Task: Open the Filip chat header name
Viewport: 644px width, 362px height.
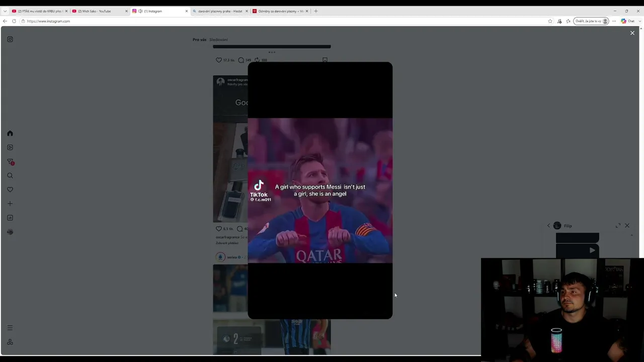Action: (x=568, y=226)
